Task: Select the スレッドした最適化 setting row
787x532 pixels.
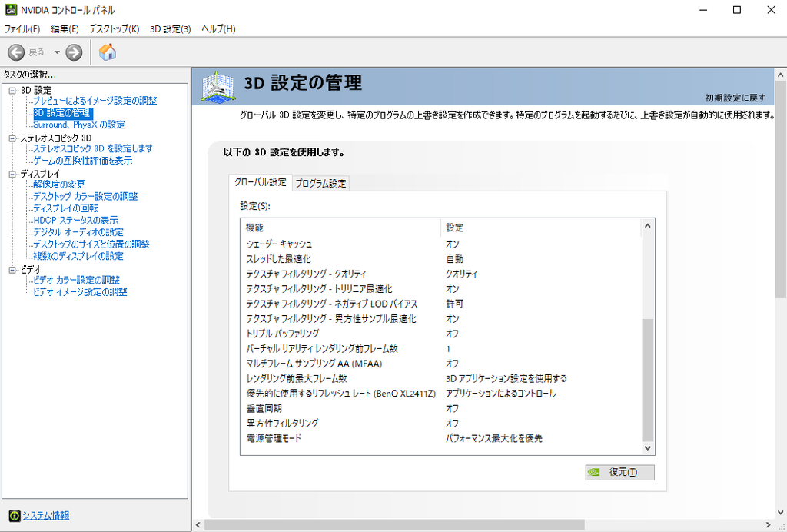Action: 440,259
